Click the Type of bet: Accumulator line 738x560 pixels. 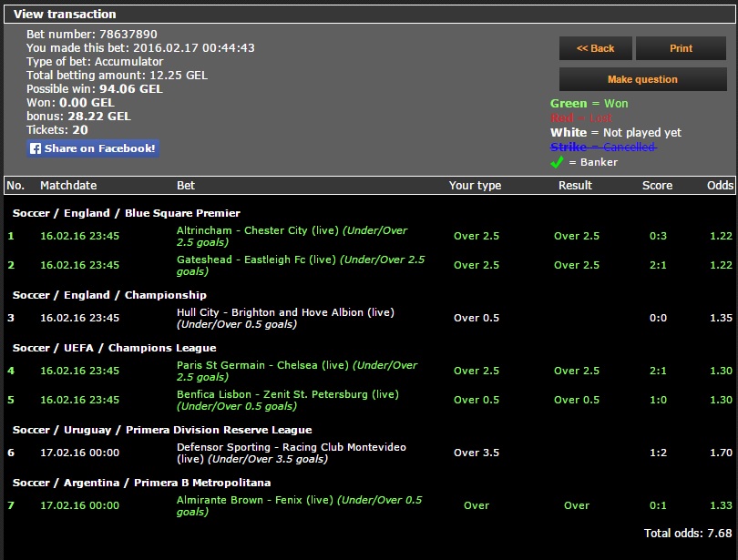[95, 62]
